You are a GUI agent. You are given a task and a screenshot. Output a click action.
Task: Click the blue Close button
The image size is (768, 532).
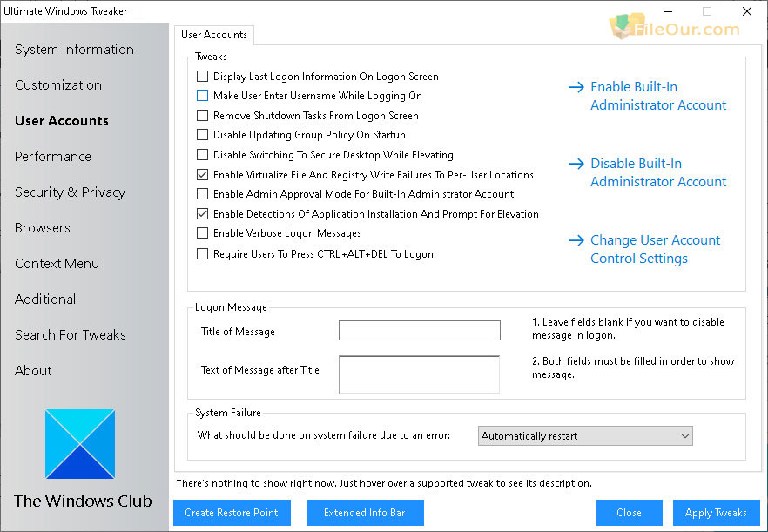(630, 513)
